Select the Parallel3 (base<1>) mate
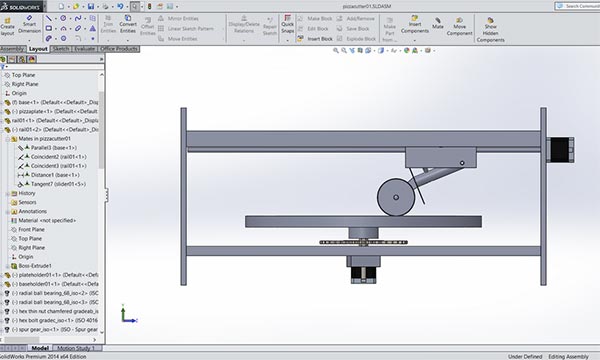This screenshot has width=600, height=360. click(47, 148)
